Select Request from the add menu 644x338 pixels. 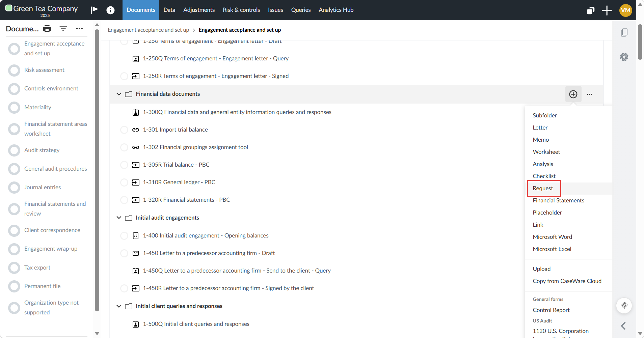543,188
